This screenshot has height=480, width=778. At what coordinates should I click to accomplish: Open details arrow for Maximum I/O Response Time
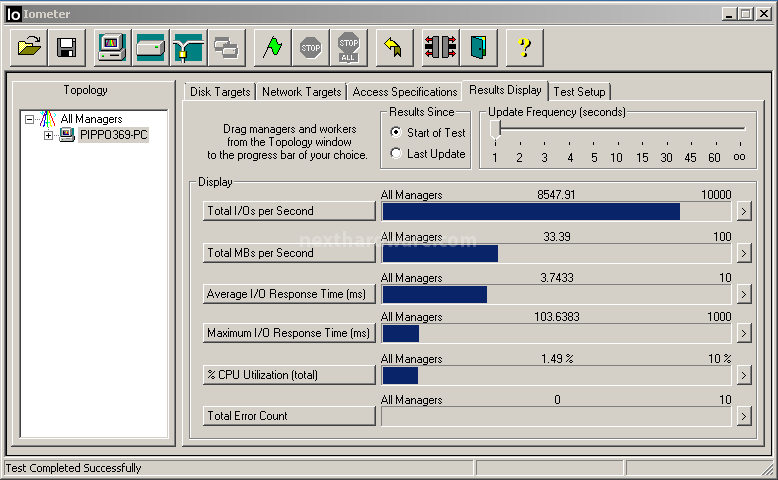[743, 333]
